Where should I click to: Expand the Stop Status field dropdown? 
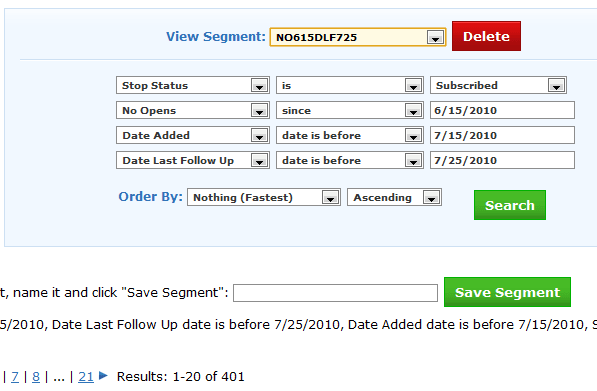[x=193, y=85]
